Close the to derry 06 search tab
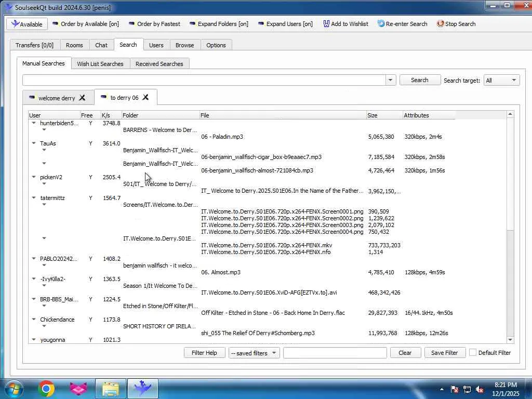 click(x=145, y=97)
